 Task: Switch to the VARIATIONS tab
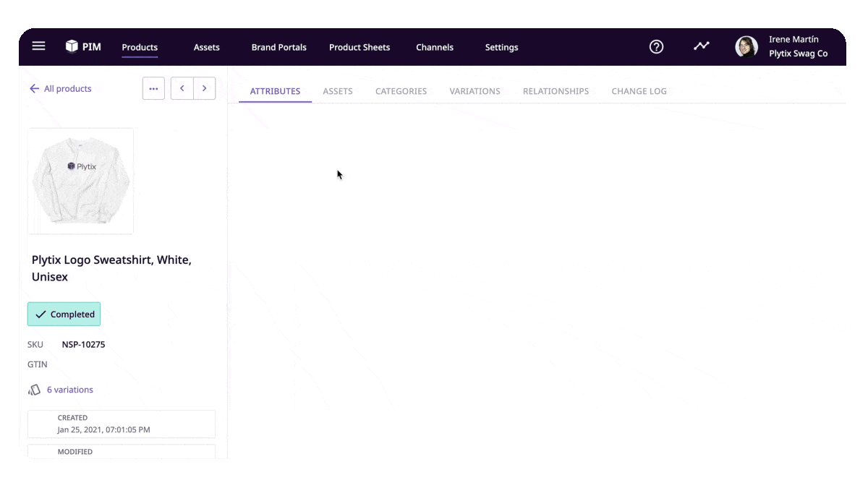point(475,91)
